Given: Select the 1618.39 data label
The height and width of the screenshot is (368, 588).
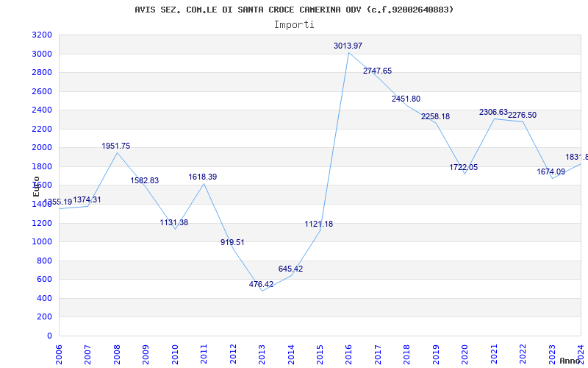Looking at the screenshot, I should pyautogui.click(x=203, y=177).
